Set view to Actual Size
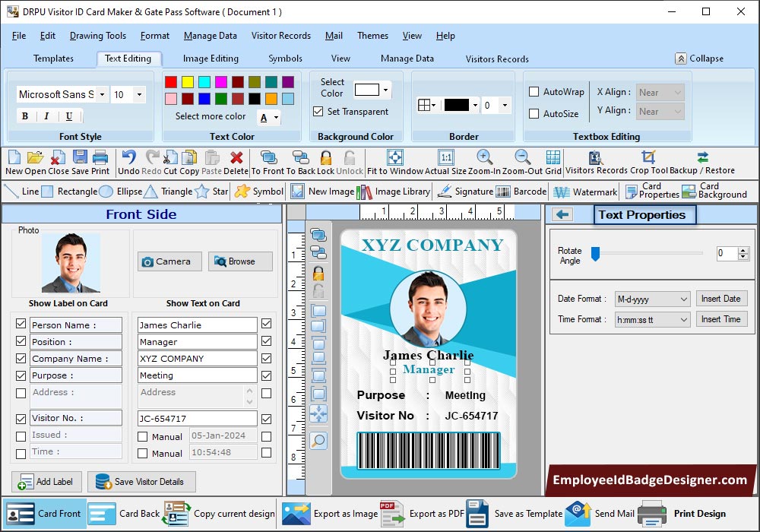The height and width of the screenshot is (532, 760). (446, 157)
